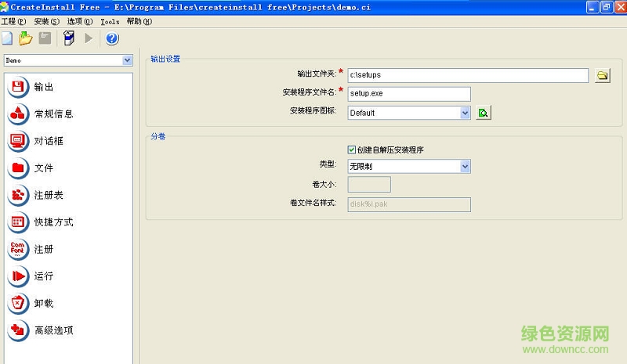Select the 卸载 section icon

(x=18, y=303)
